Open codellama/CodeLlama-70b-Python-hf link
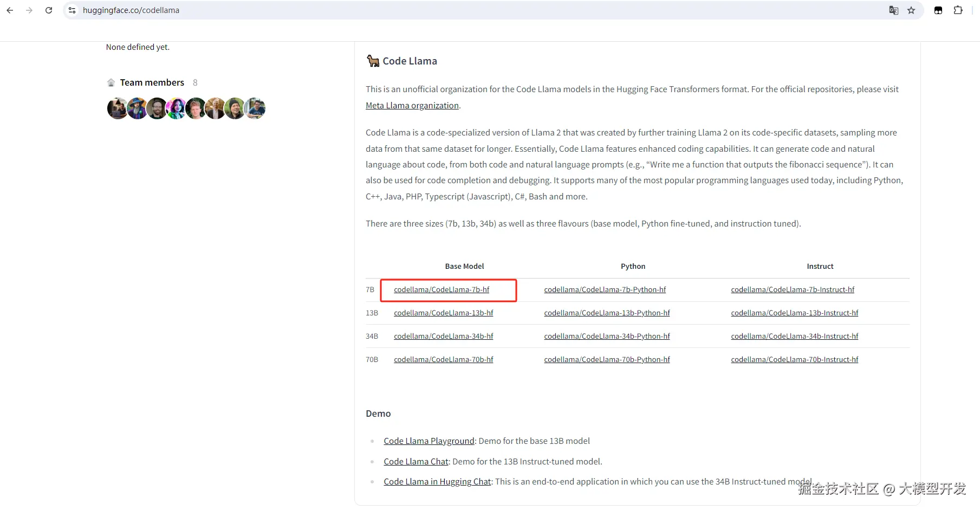Viewport: 980px width, 510px height. [x=607, y=360]
